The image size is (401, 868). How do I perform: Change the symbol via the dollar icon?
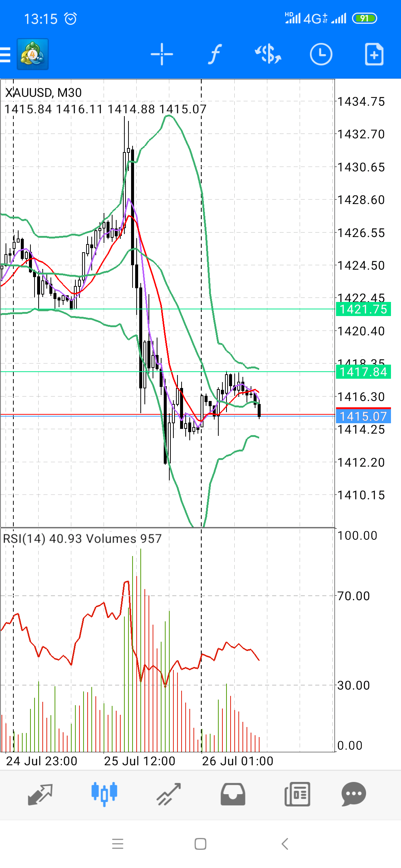268,54
